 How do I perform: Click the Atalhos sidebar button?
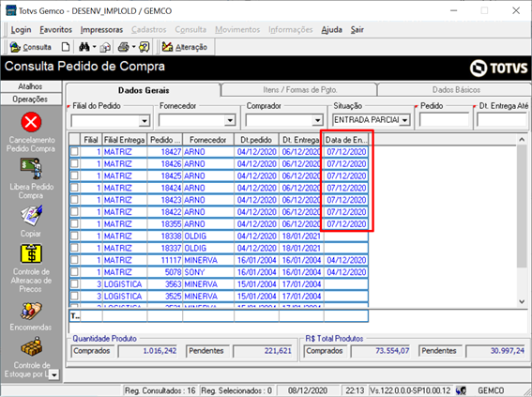(x=31, y=86)
